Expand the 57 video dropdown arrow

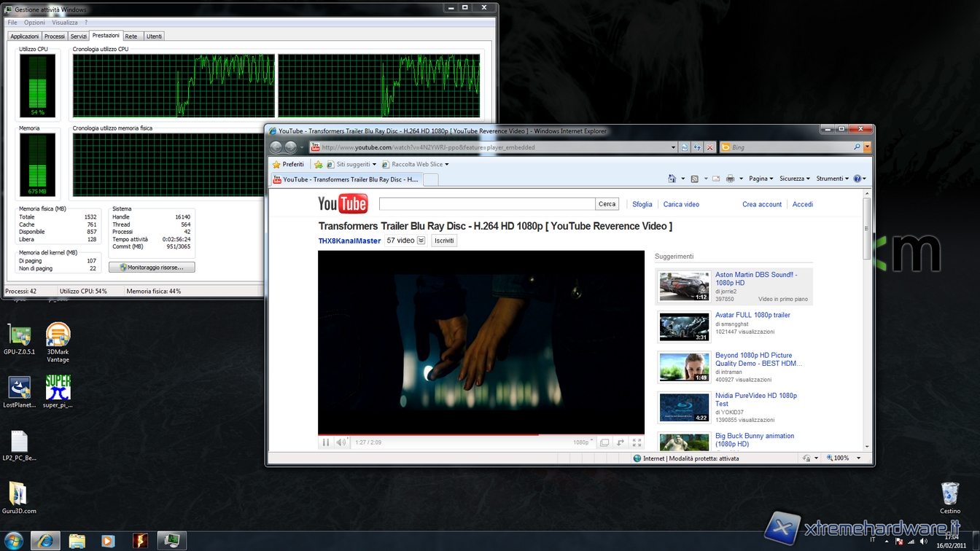click(421, 241)
